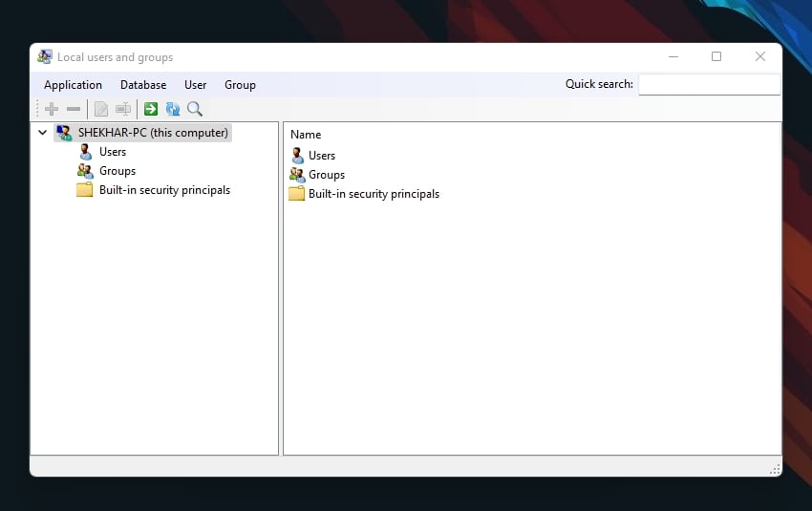Click the edit properties page icon
Image resolution: width=812 pixels, height=511 pixels.
101,109
